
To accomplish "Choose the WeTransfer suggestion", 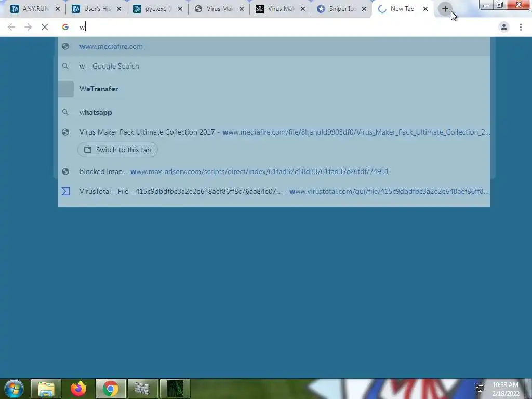I will pos(274,89).
